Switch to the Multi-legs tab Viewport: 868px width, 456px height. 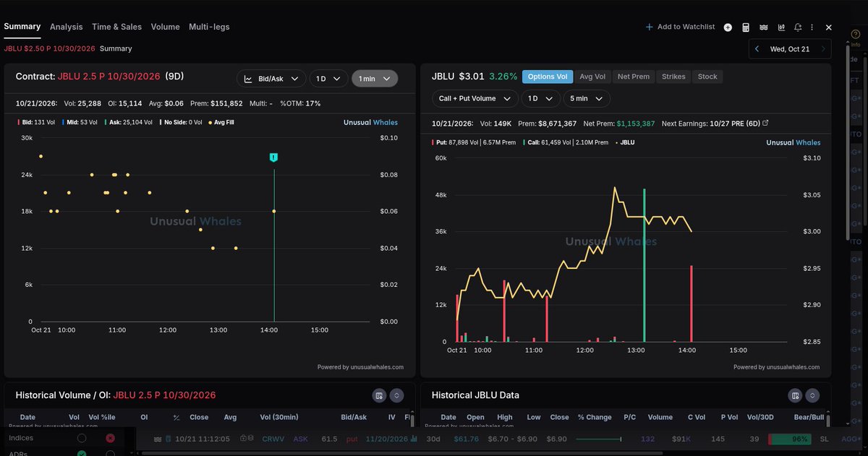coord(209,27)
